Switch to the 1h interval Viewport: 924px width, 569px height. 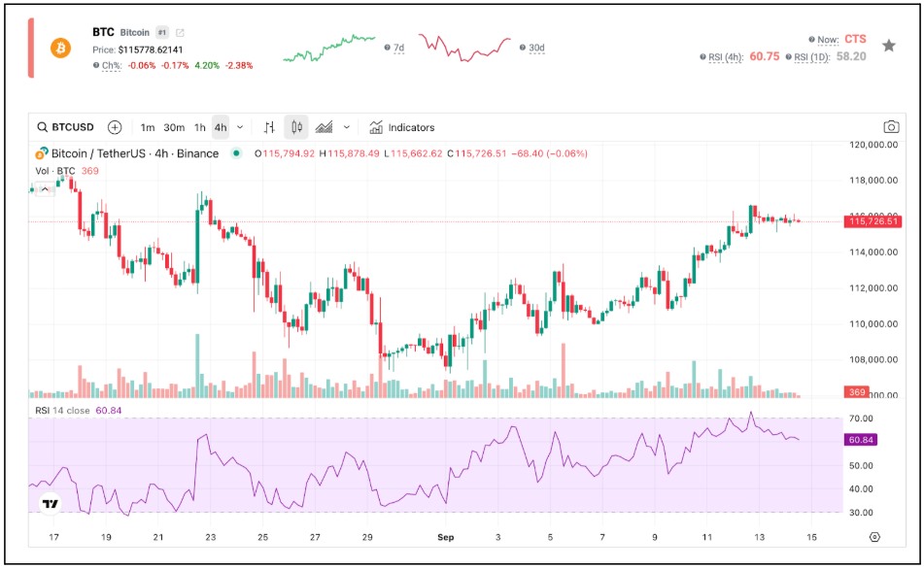(200, 127)
